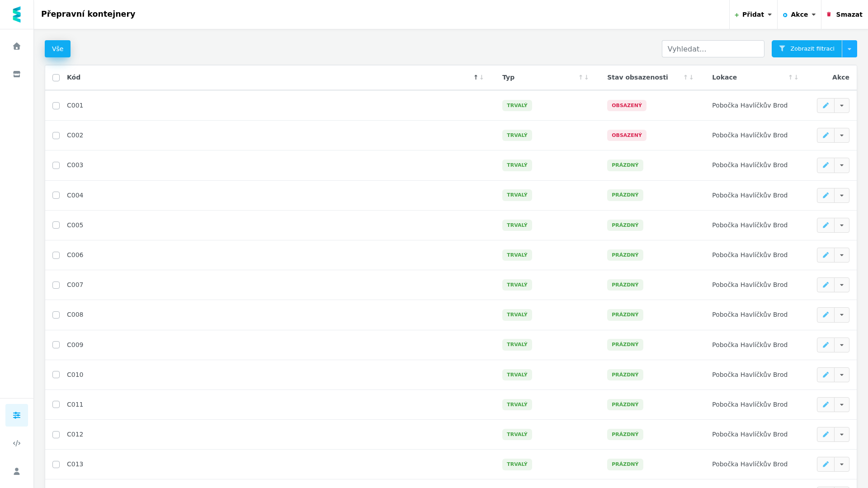Sort the table by Stav obsazenosti column
Image resolution: width=868 pixels, height=488 pixels.
(637, 77)
